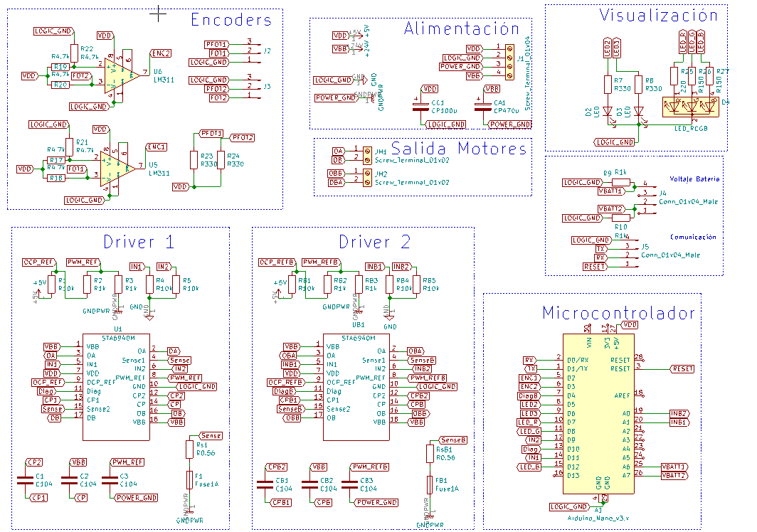Select the PWM_REF label above R2
The width and height of the screenshot is (757, 532).
click(83, 262)
